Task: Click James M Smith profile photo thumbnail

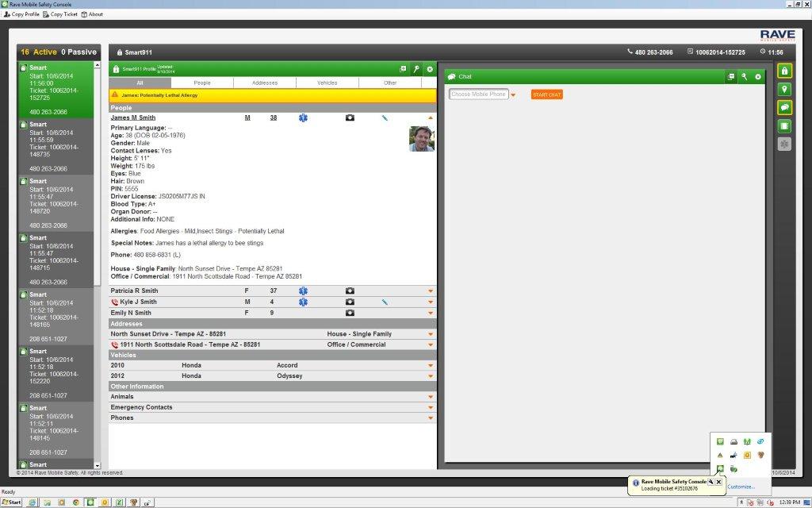Action: point(422,139)
